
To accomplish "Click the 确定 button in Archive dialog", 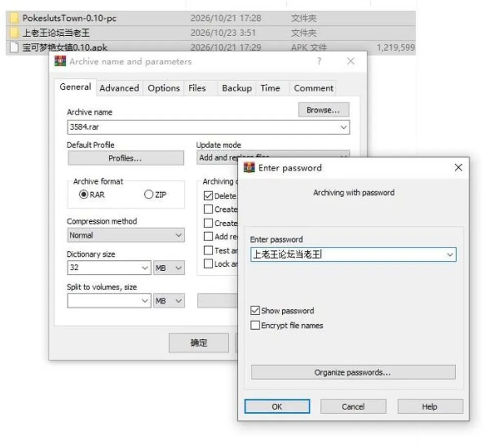I will pos(199,343).
